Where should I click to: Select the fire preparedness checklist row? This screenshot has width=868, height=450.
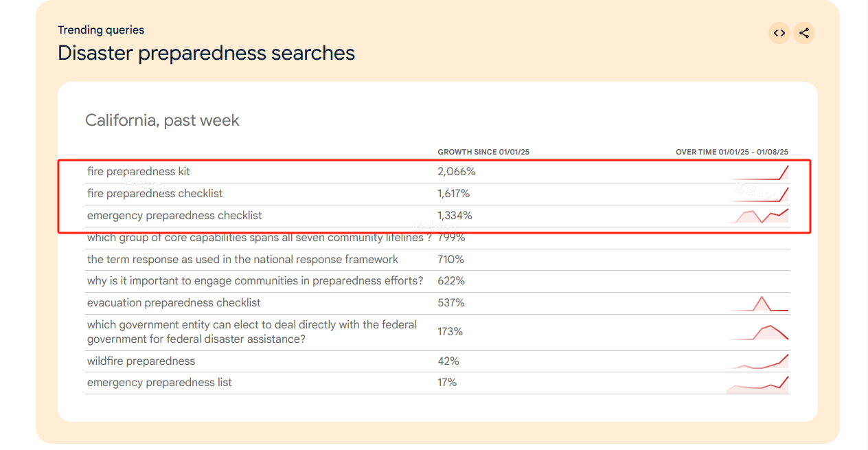(437, 194)
